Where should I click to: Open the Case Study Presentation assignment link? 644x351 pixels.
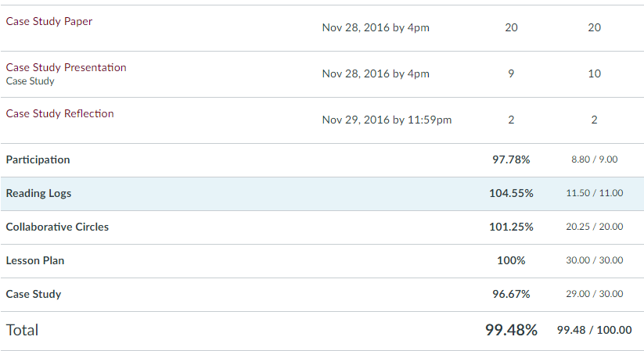(x=67, y=67)
